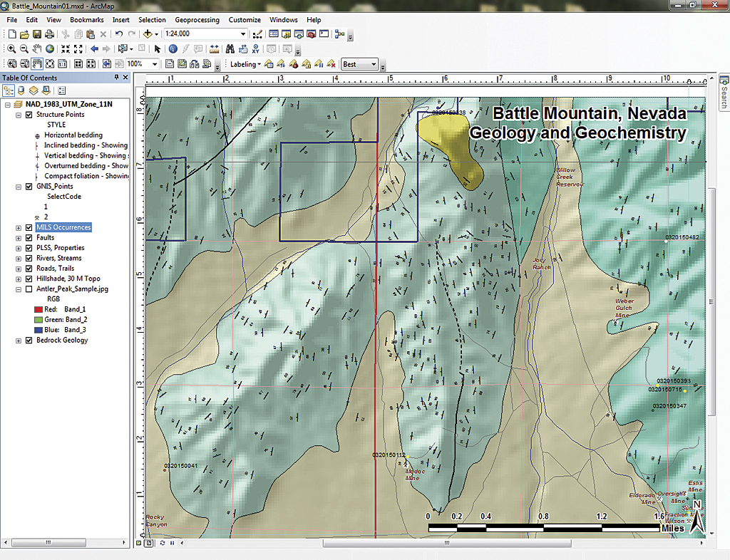Viewport: 730px width, 560px height.
Task: Click the Print icon in toolbar
Action: point(49,34)
